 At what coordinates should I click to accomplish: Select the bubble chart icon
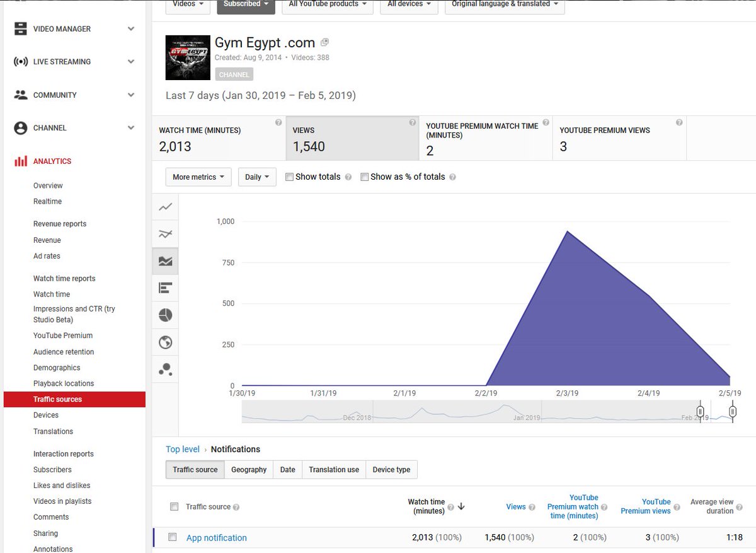point(165,370)
